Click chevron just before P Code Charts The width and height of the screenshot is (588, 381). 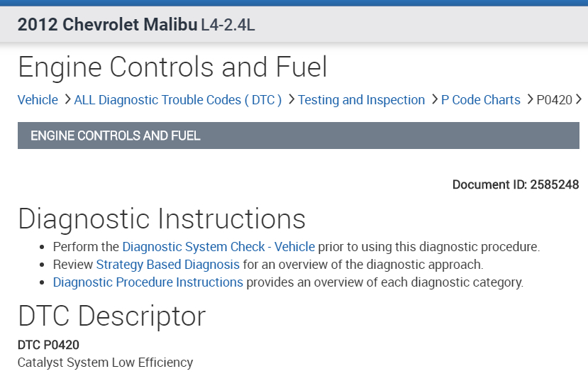(x=434, y=100)
